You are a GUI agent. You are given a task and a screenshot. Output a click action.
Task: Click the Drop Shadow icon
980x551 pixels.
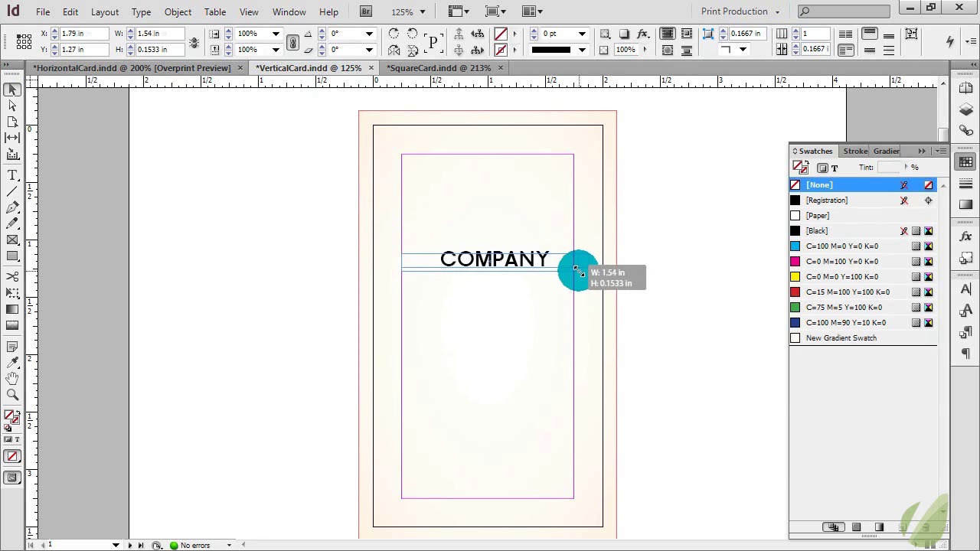coord(624,34)
